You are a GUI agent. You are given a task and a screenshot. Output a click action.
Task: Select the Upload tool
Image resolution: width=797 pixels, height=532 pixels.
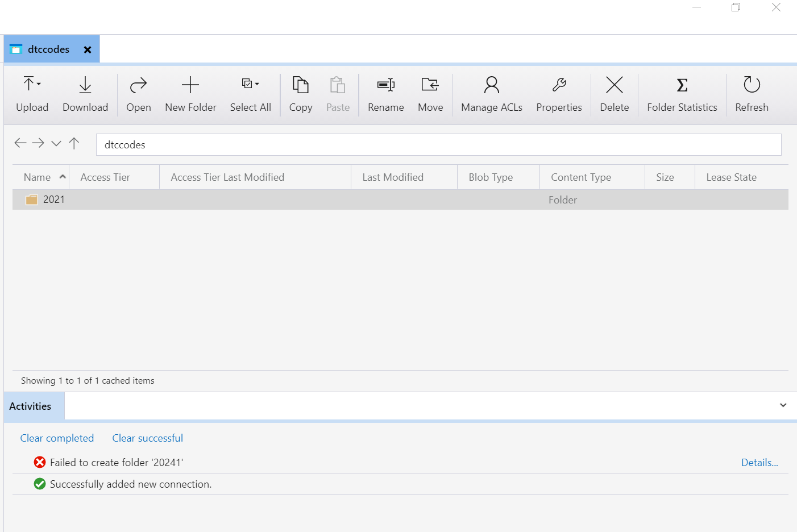[32, 94]
